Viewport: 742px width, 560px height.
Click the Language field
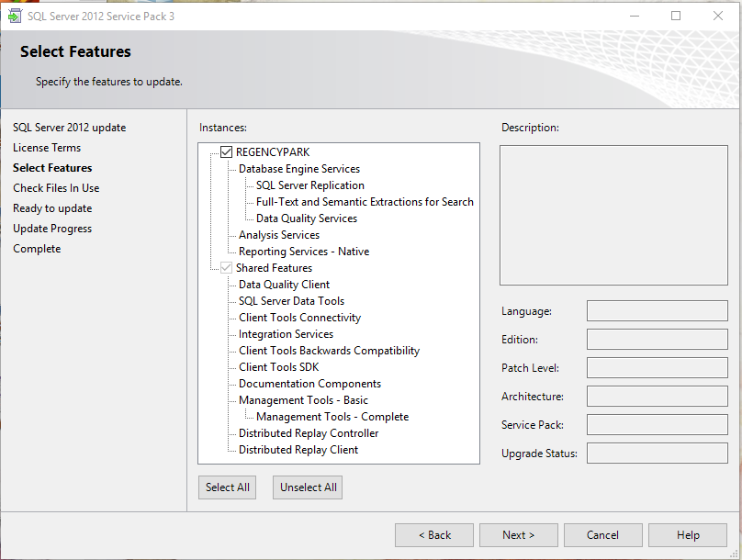[657, 310]
